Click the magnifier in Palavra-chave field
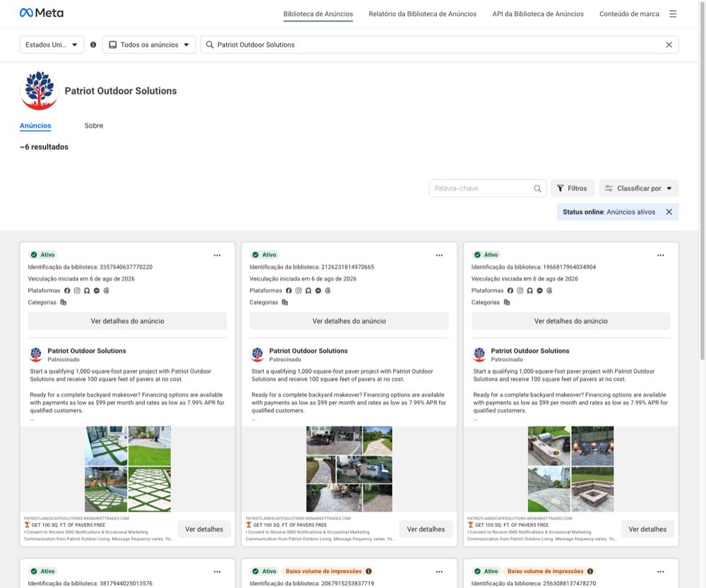The image size is (706, 588). click(537, 188)
